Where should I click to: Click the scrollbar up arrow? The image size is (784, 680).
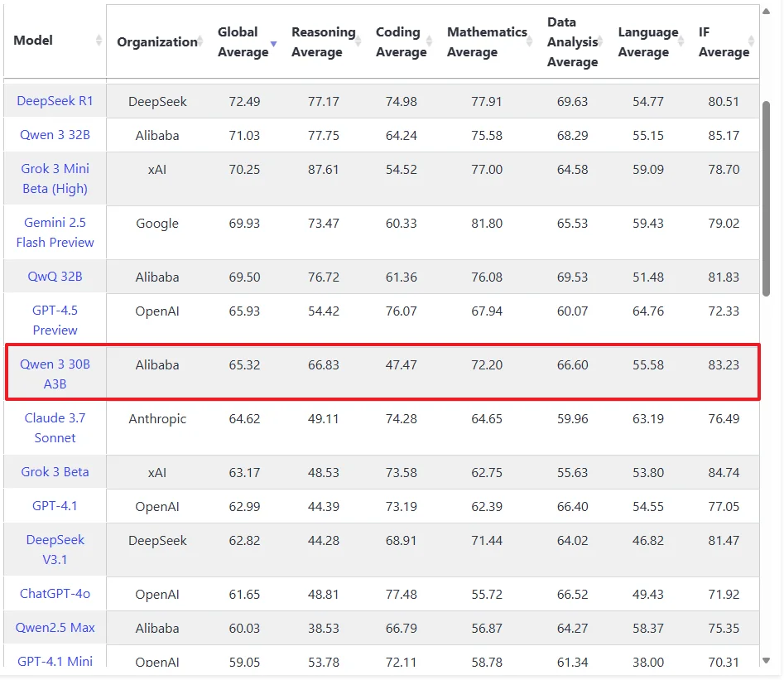[766, 12]
